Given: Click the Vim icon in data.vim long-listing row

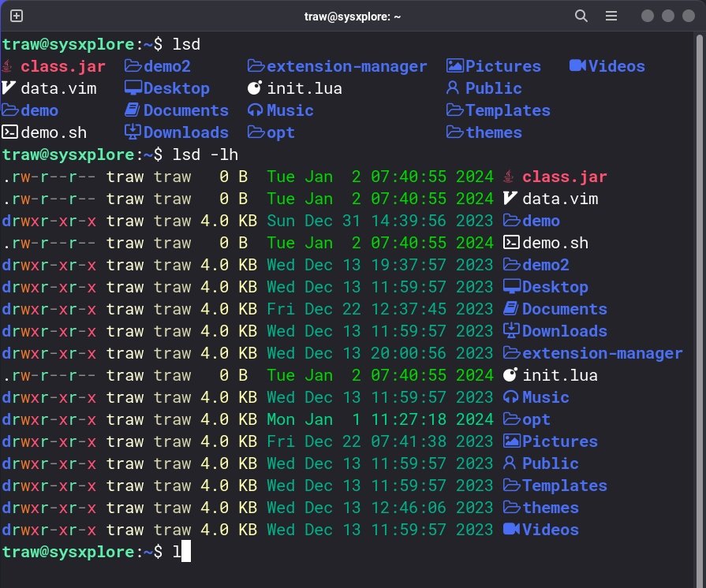Looking at the screenshot, I should [510, 199].
